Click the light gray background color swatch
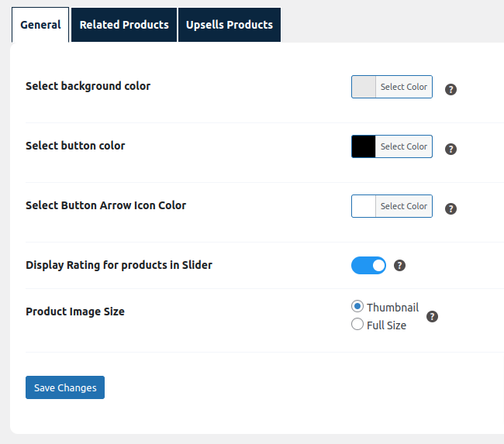This screenshot has height=444, width=504. coord(364,87)
